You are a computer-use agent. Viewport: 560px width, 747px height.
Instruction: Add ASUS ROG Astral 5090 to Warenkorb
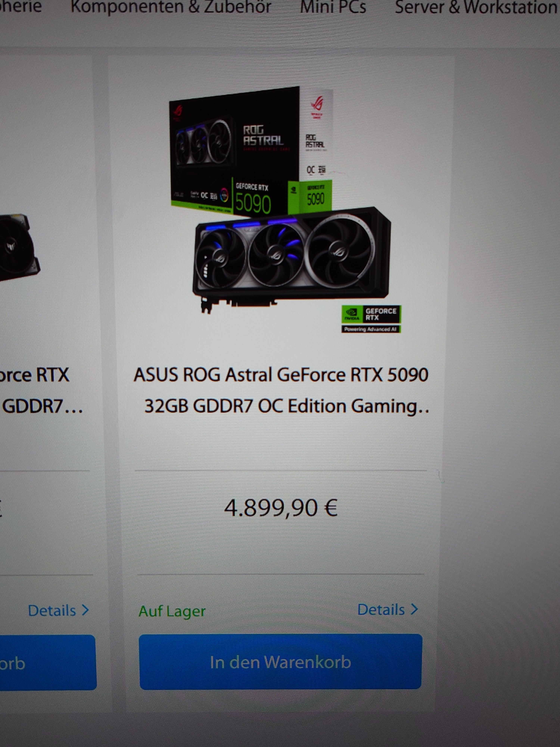pyautogui.click(x=280, y=661)
